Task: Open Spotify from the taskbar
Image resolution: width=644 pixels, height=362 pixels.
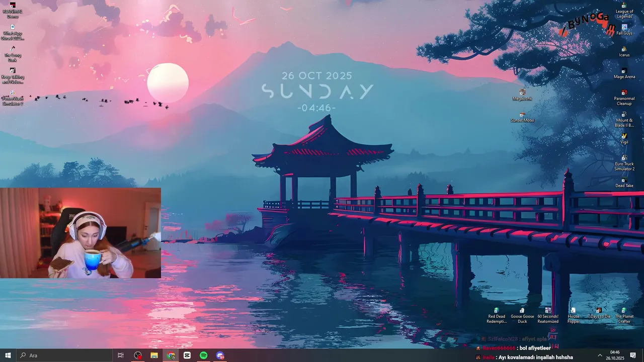Action: point(204,355)
